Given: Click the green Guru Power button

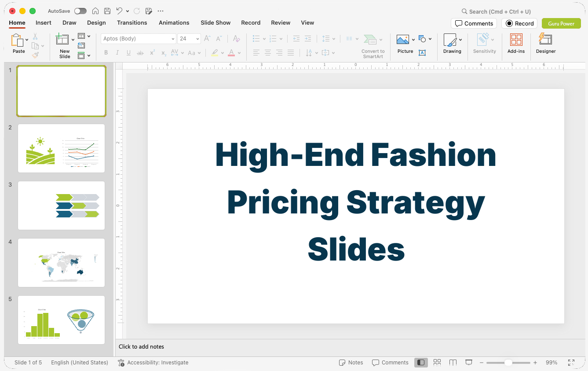Looking at the screenshot, I should 561,23.
